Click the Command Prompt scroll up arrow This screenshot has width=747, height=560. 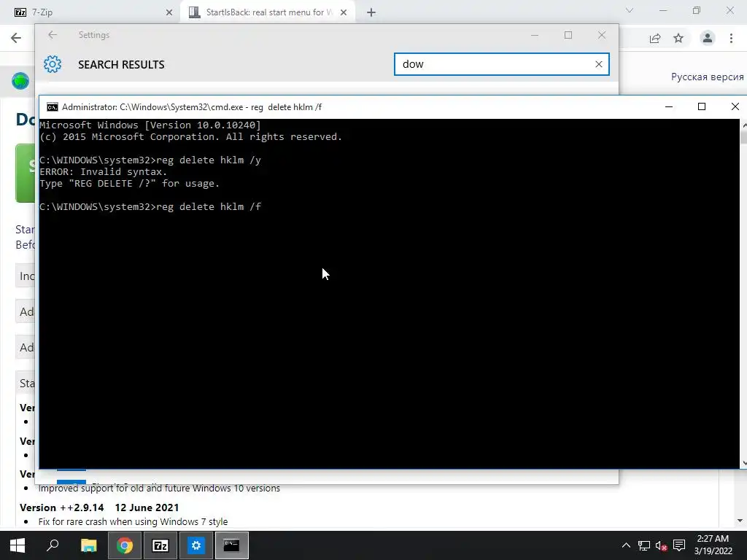(743, 124)
